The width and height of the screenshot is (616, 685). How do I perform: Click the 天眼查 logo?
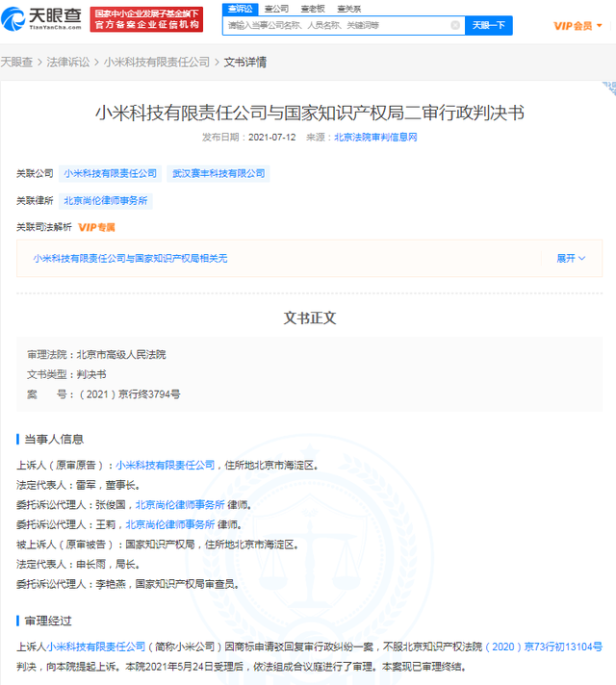[x=54, y=17]
